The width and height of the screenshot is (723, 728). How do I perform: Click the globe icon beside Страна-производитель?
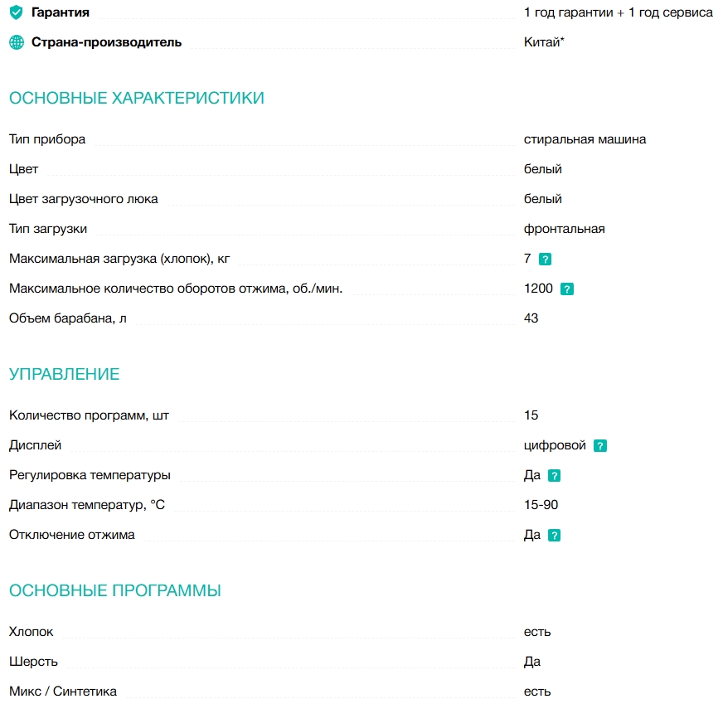(x=17, y=42)
